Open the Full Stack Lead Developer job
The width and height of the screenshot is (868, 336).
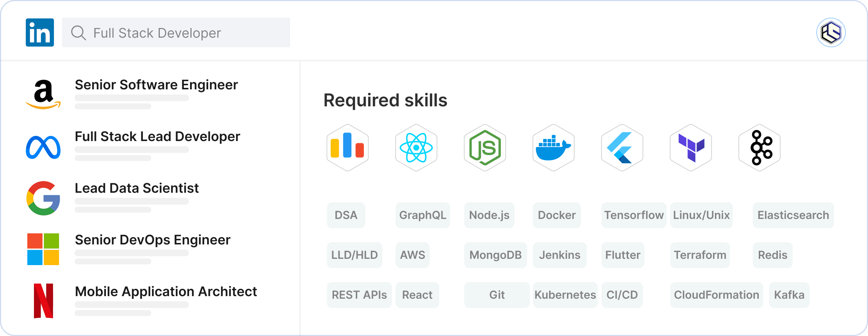click(x=157, y=137)
